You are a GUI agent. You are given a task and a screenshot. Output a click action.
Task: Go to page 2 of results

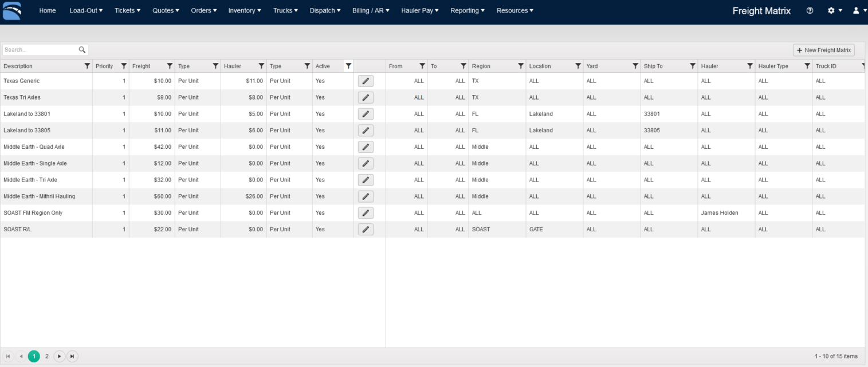click(47, 356)
